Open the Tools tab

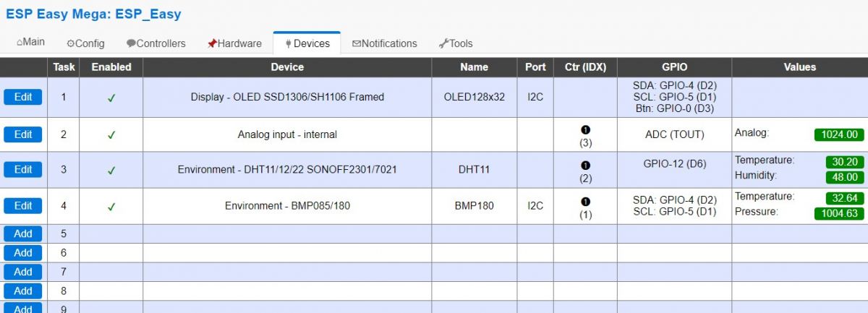pos(456,43)
